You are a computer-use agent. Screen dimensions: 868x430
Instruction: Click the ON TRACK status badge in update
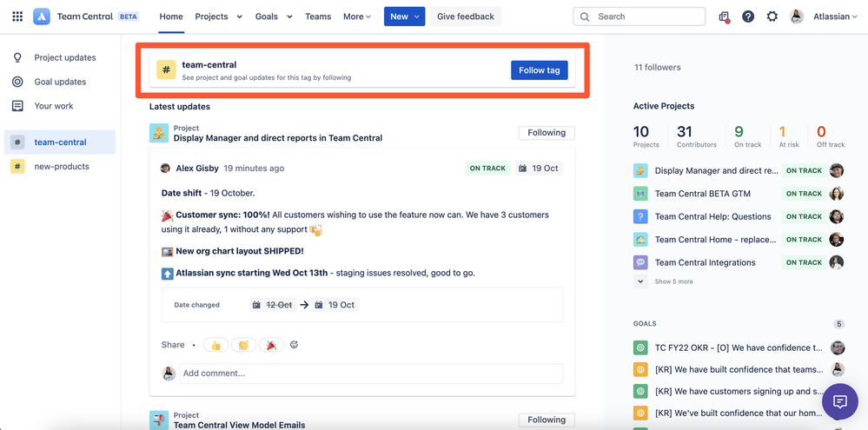tap(487, 169)
